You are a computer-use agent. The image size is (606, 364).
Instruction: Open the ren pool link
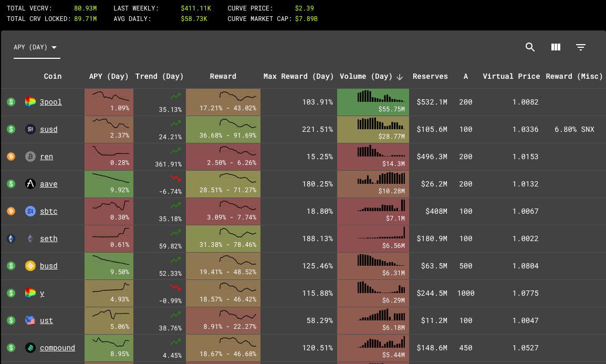46,157
